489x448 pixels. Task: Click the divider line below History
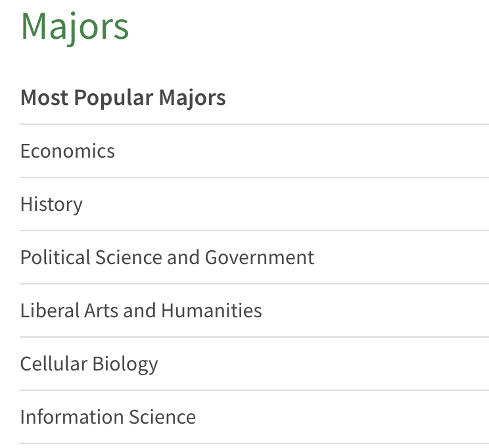[x=254, y=231]
